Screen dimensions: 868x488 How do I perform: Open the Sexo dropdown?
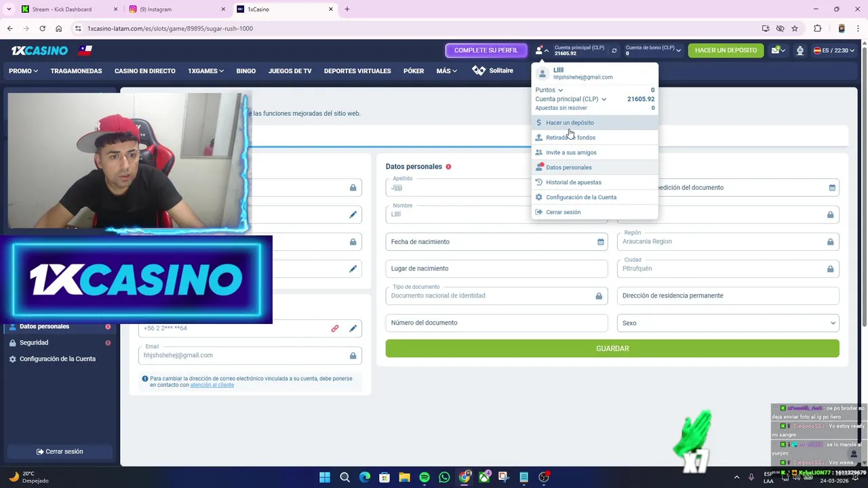(x=728, y=323)
